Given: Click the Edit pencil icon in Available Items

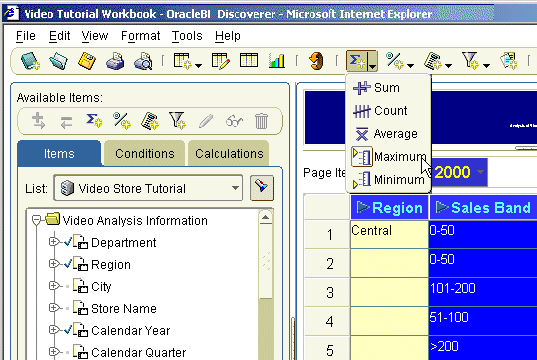Looking at the screenshot, I should 206,121.
